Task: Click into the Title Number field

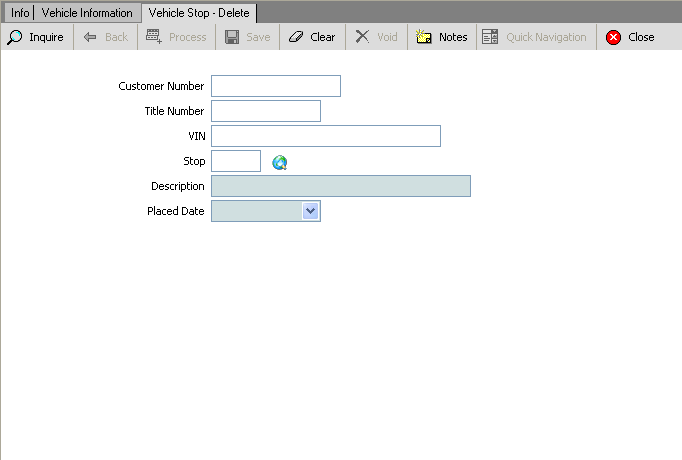Action: tap(266, 111)
